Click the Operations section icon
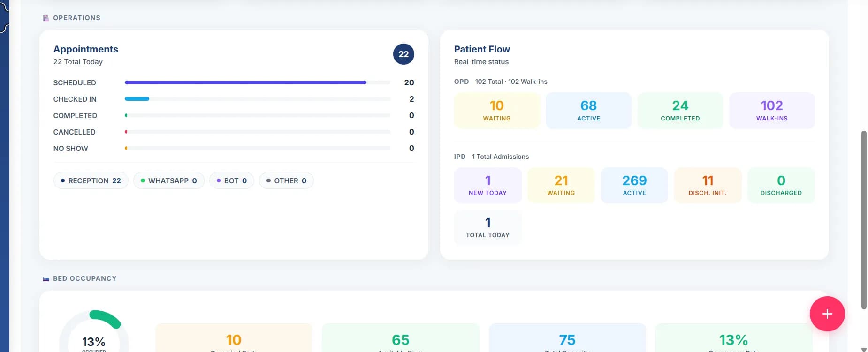Screen dimensions: 868x352 pos(46,18)
